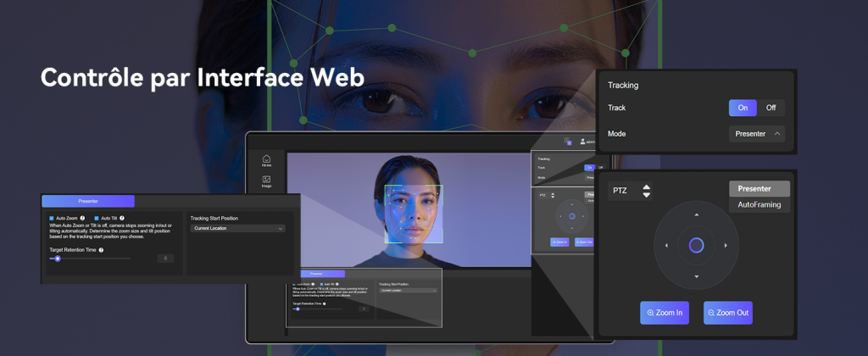Click the camera video preview in the center window

coord(409,210)
